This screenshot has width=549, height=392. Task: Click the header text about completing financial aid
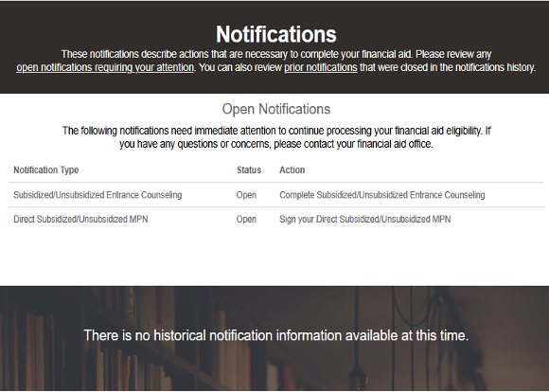(x=275, y=61)
